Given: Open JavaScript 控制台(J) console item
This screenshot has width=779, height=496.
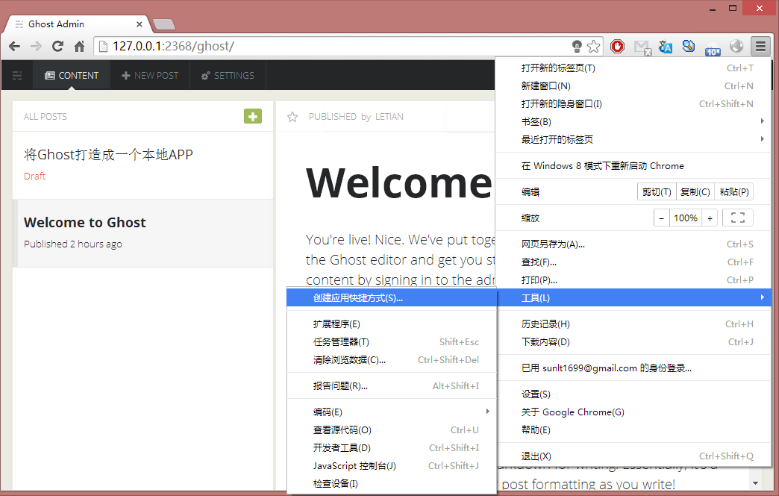Looking at the screenshot, I should 391,466.
